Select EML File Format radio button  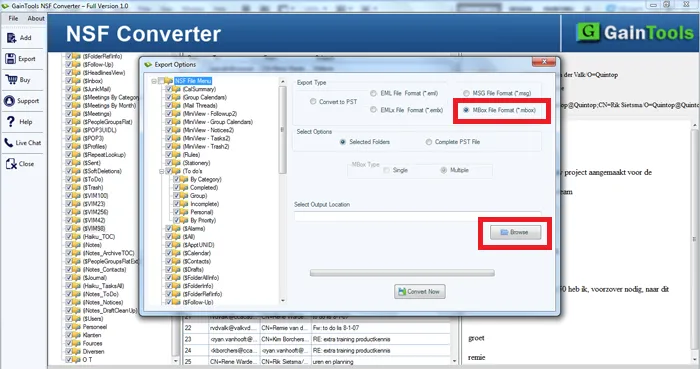373,93
